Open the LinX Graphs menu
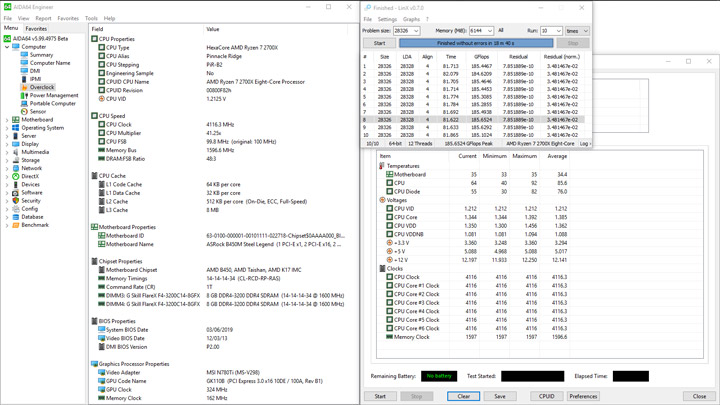Image resolution: width=720 pixels, height=405 pixels. pos(411,19)
